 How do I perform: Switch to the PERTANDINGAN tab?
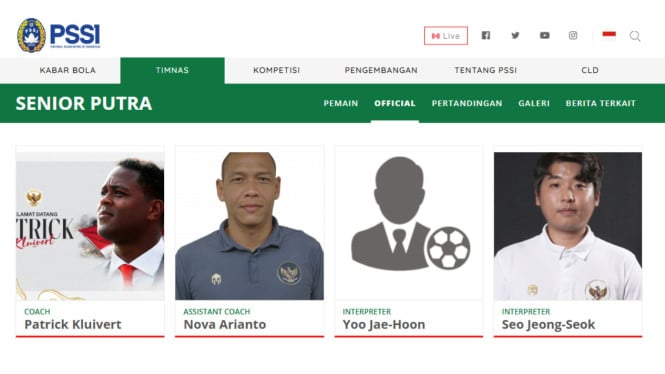coord(467,103)
